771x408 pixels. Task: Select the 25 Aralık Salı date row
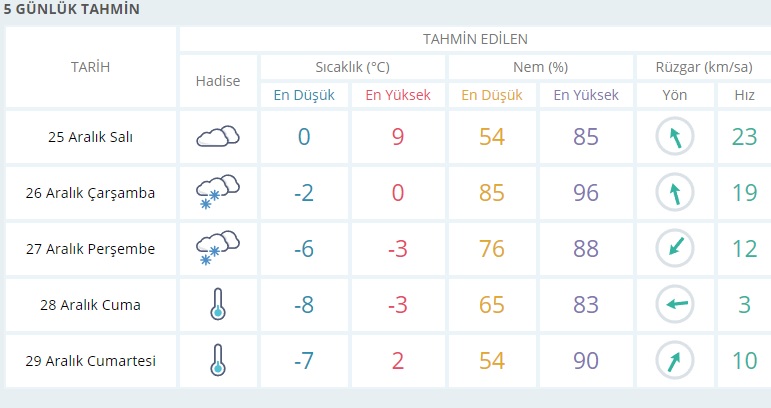pyautogui.click(x=91, y=137)
